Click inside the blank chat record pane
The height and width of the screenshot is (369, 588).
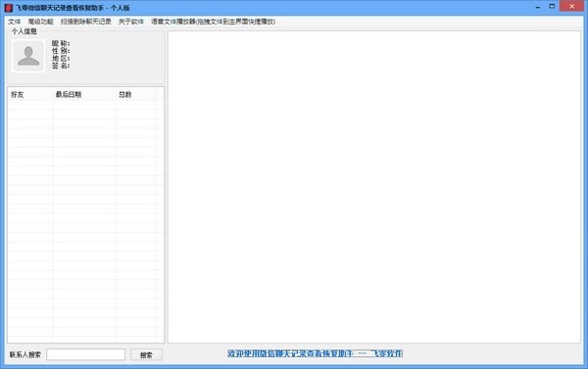pos(374,187)
